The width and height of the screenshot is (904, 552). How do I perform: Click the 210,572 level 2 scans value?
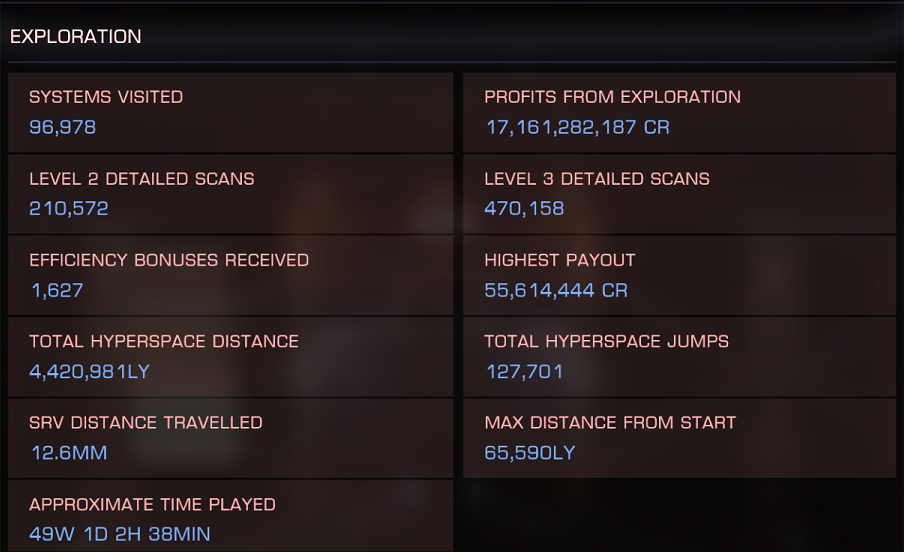[x=69, y=208]
